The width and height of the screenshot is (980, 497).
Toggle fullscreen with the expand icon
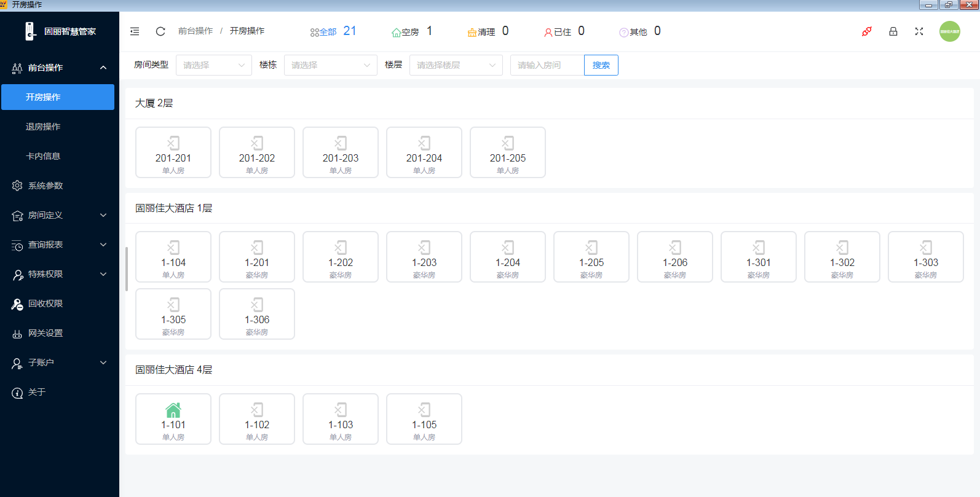point(919,31)
